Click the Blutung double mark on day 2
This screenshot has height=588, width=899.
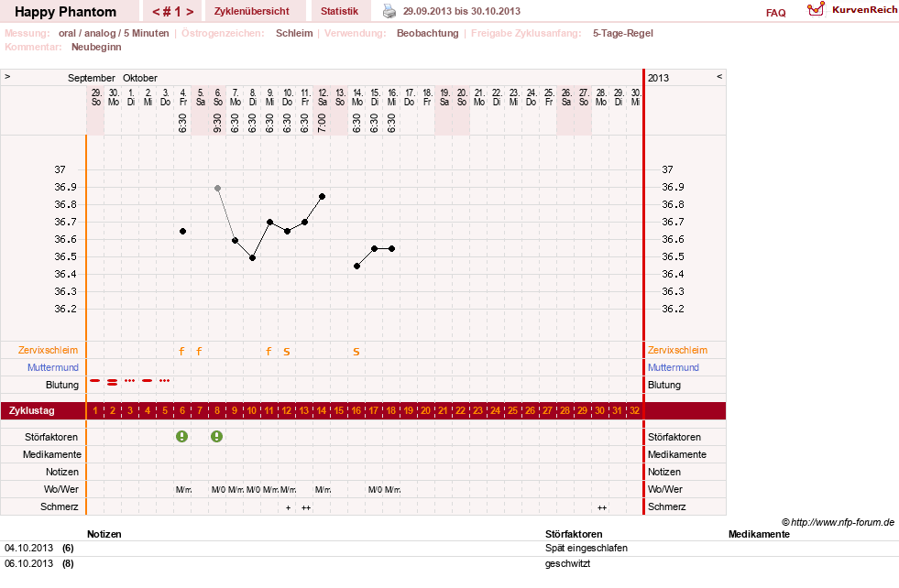click(x=113, y=382)
